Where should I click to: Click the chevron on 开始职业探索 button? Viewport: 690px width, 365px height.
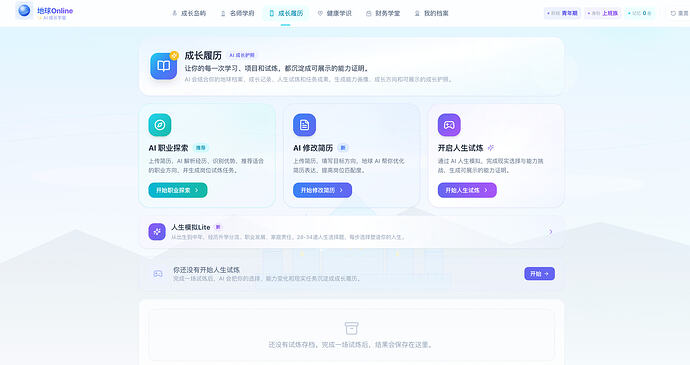(x=197, y=190)
